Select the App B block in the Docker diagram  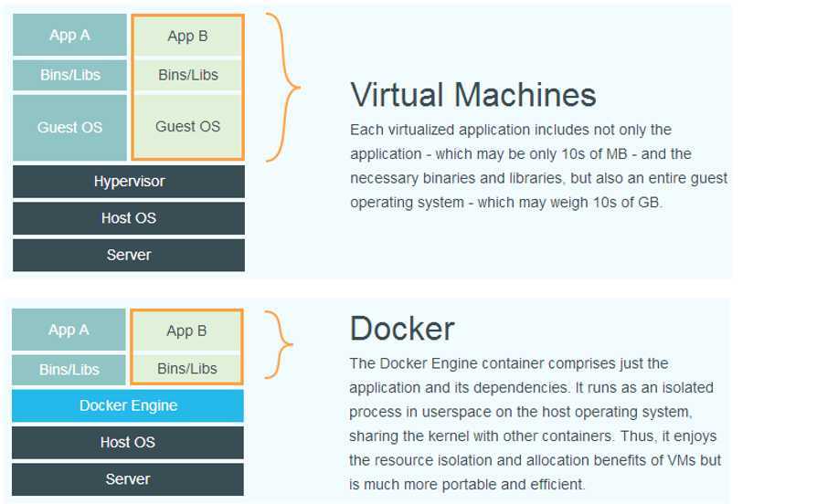click(x=186, y=331)
